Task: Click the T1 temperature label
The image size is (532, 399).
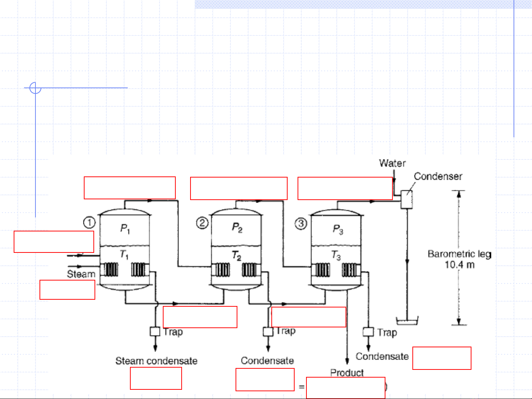Action: pos(124,254)
